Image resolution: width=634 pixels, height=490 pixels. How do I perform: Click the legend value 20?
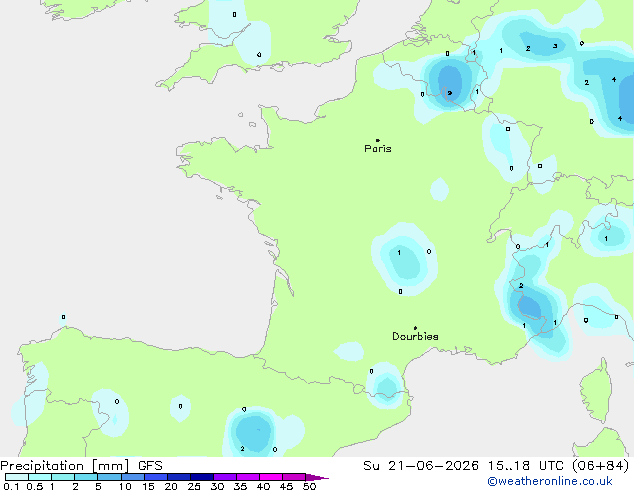(171, 486)
